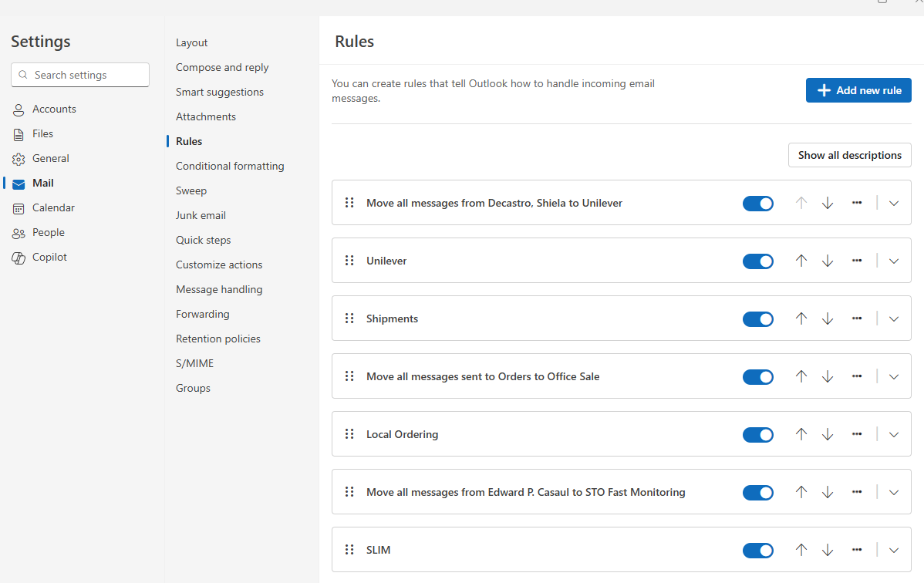The height and width of the screenshot is (583, 924).
Task: Open more options for Local Ordering rule
Action: pos(856,434)
